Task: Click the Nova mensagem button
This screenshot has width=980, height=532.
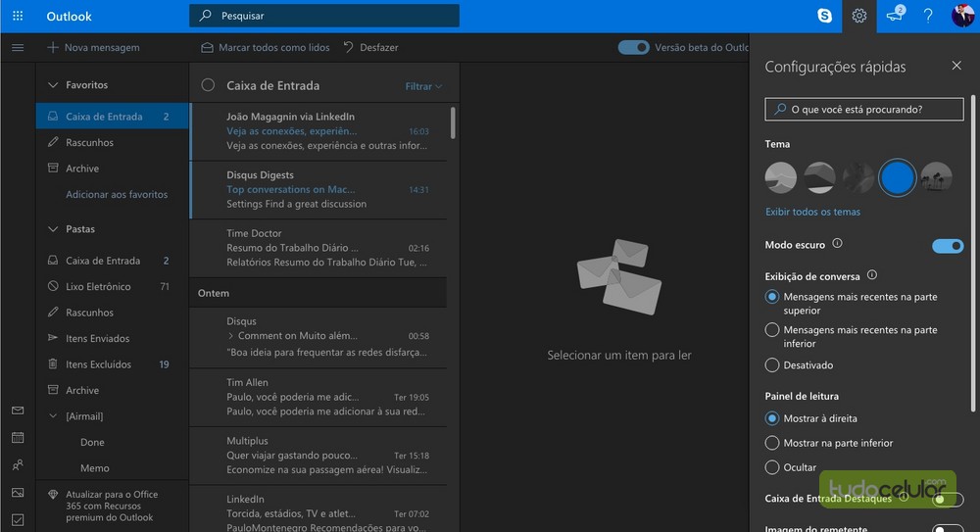Action: tap(93, 47)
